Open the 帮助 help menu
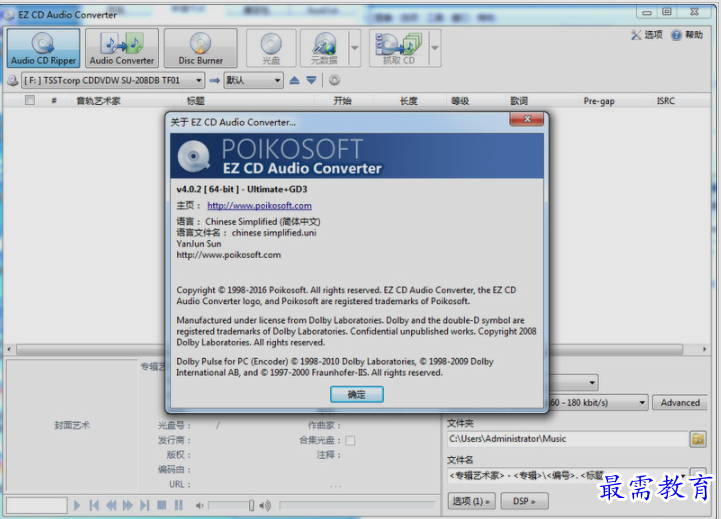 687,35
